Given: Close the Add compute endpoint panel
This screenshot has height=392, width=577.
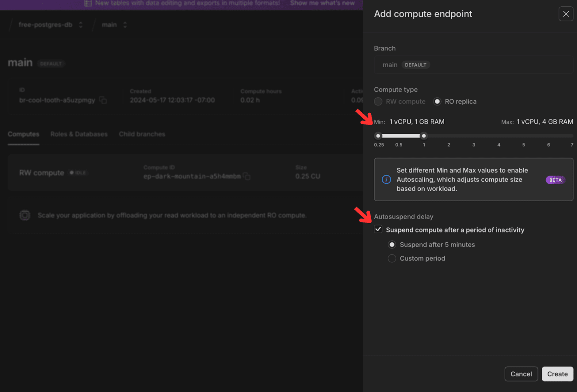Looking at the screenshot, I should (x=566, y=14).
